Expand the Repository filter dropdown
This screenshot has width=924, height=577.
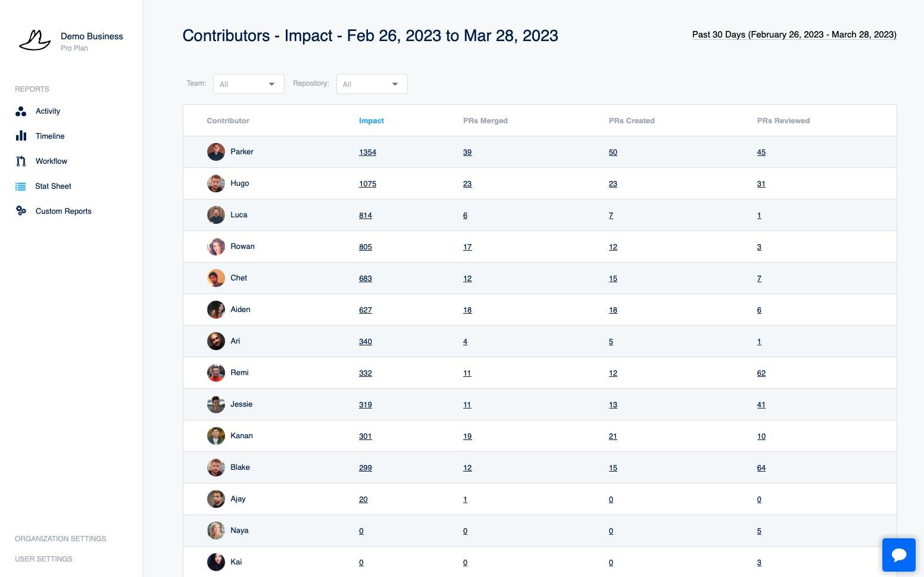pos(372,84)
